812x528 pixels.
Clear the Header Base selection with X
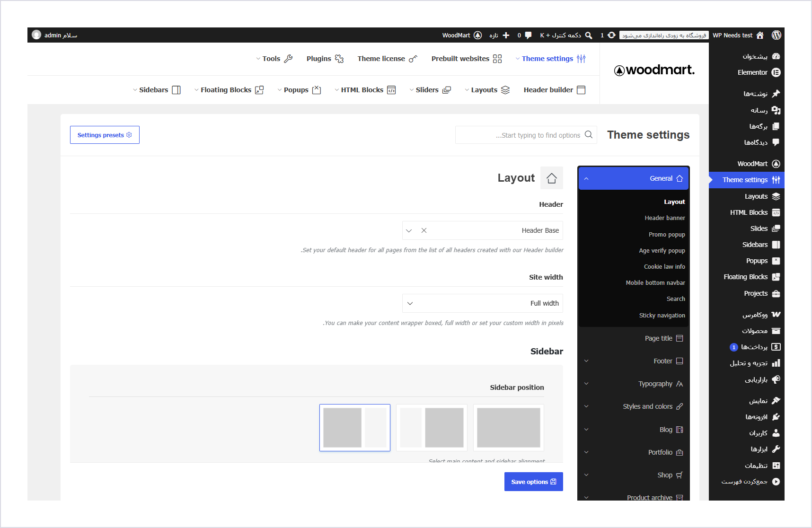tap(424, 230)
